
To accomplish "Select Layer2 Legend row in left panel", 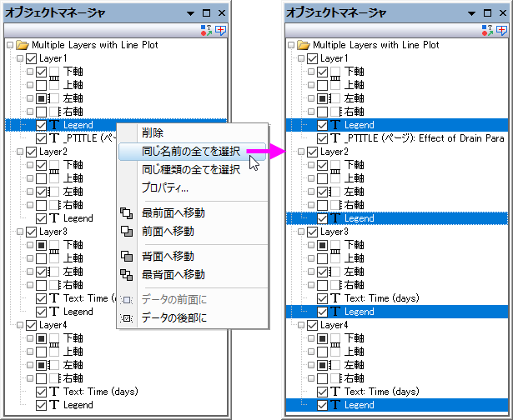I will [78, 218].
